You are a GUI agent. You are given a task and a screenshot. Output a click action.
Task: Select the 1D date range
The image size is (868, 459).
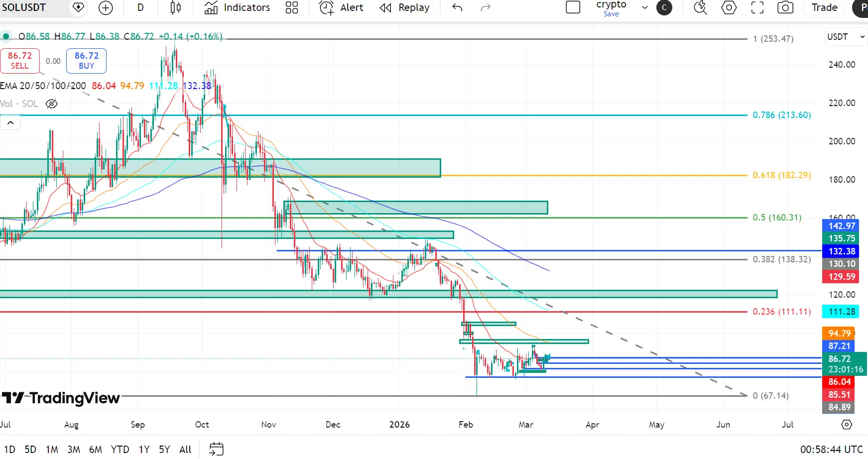(x=9, y=450)
